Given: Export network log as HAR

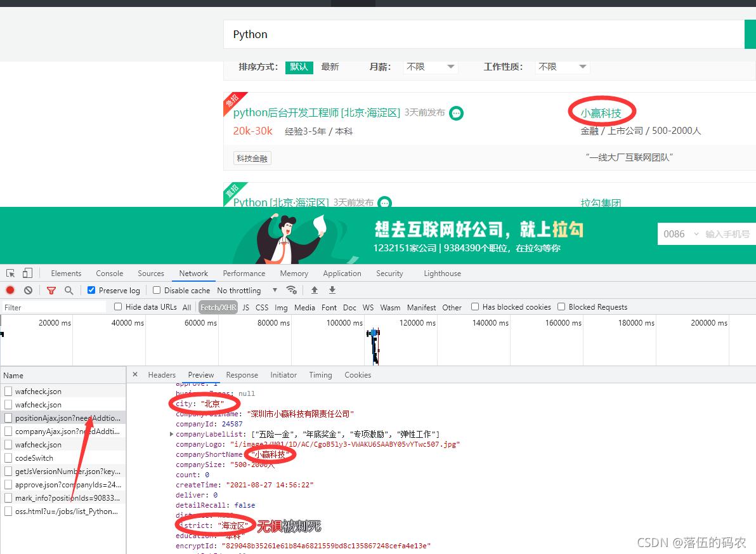Looking at the screenshot, I should point(332,290).
